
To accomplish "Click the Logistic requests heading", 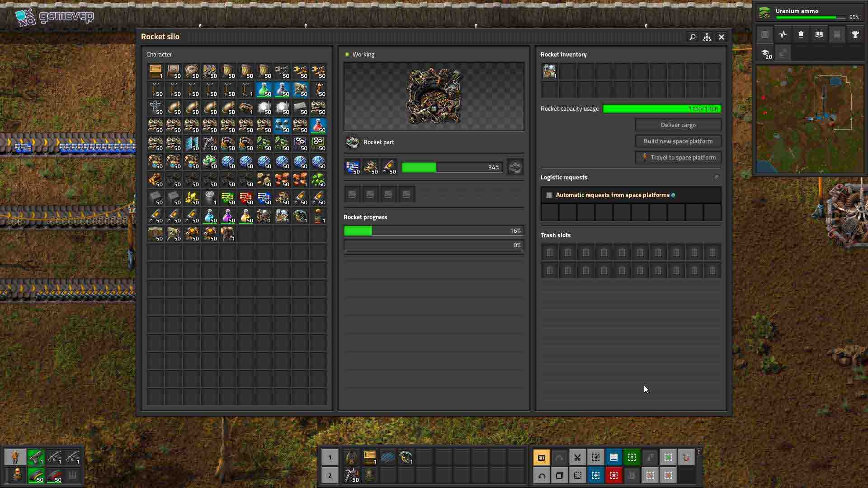I will 564,178.
